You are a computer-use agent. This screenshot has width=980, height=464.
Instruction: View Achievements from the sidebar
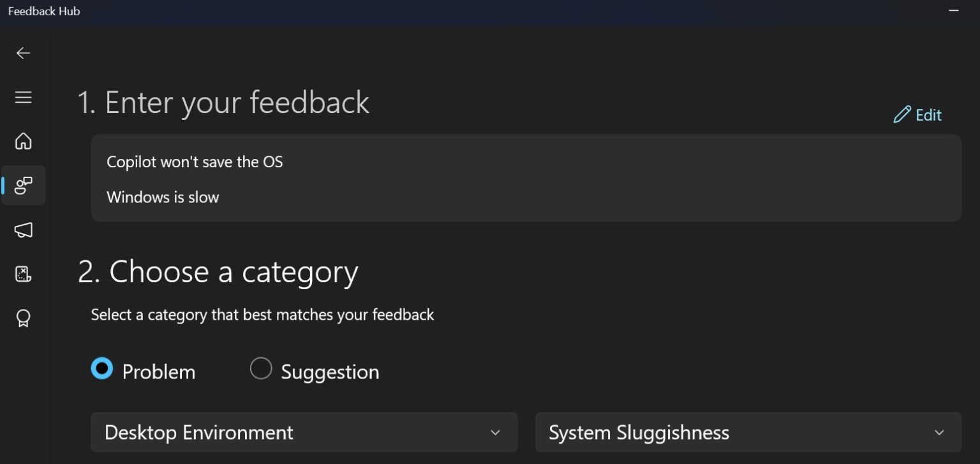point(23,317)
